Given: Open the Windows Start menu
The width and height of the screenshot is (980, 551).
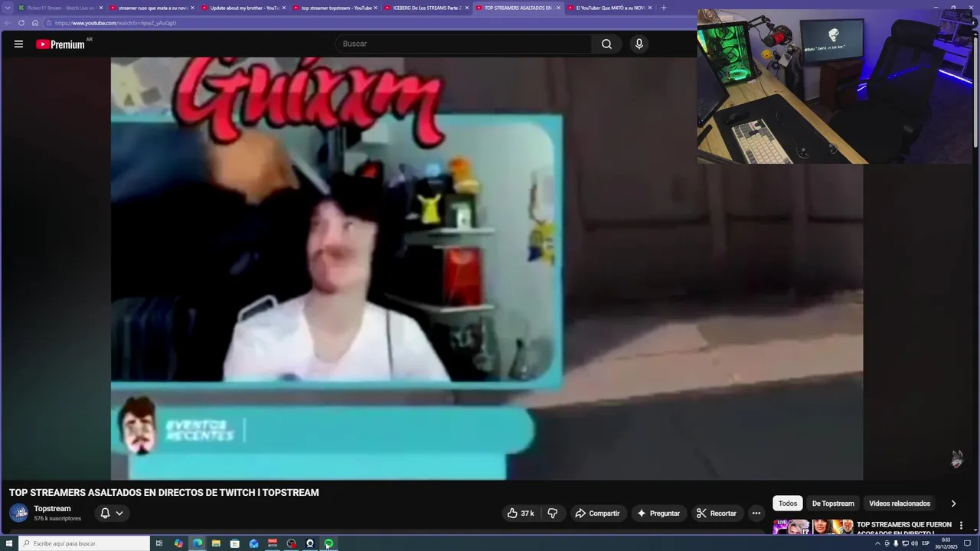Looking at the screenshot, I should pos(9,543).
